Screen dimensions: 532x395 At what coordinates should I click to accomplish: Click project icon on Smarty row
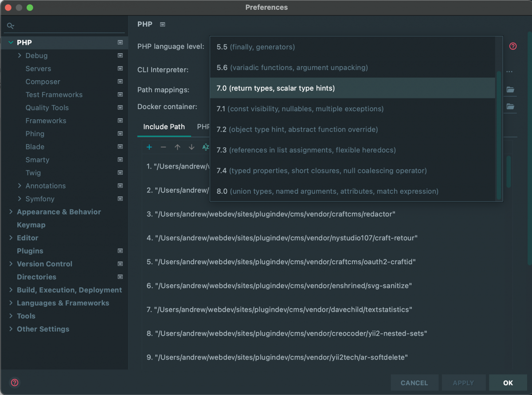pyautogui.click(x=120, y=160)
